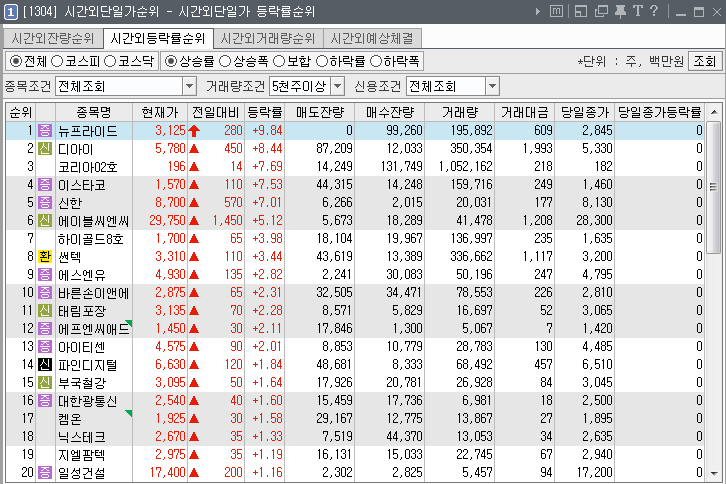
Task: Click the 증 badge in the 이스타코 row
Action: (45, 185)
